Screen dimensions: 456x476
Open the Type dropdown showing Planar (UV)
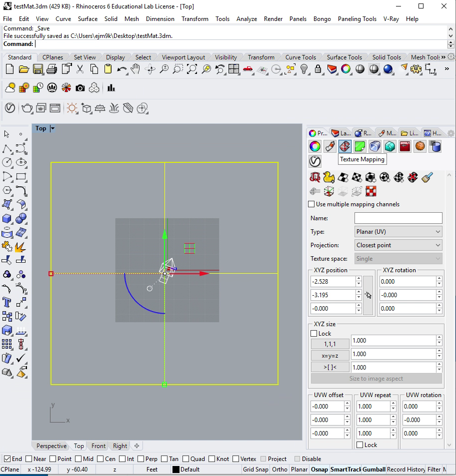[x=398, y=231]
